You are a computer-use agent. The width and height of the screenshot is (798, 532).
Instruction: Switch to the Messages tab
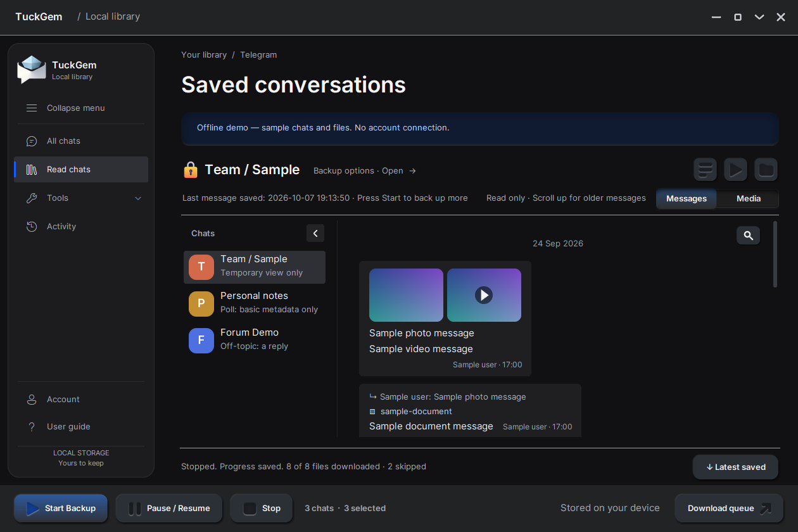pos(687,199)
